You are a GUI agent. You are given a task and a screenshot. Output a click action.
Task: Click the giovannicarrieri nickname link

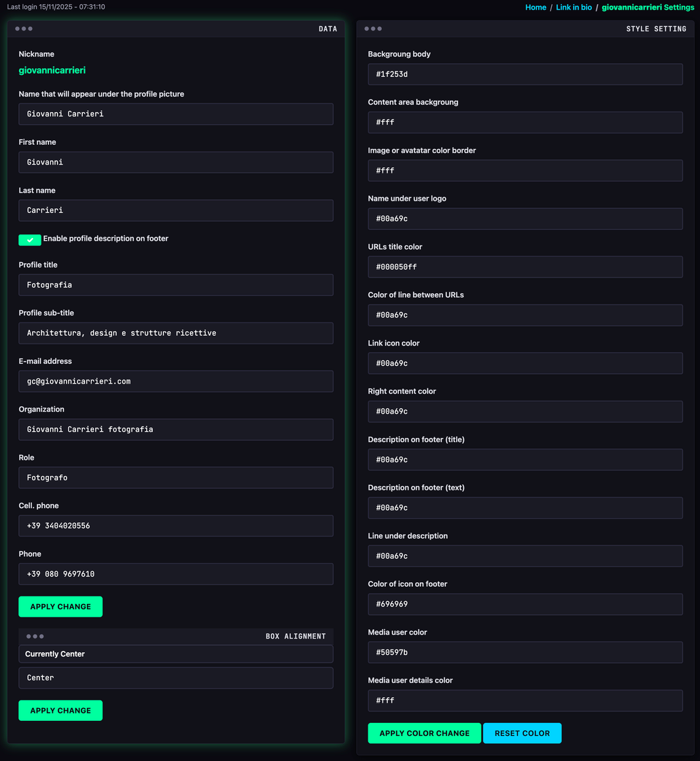[52, 70]
